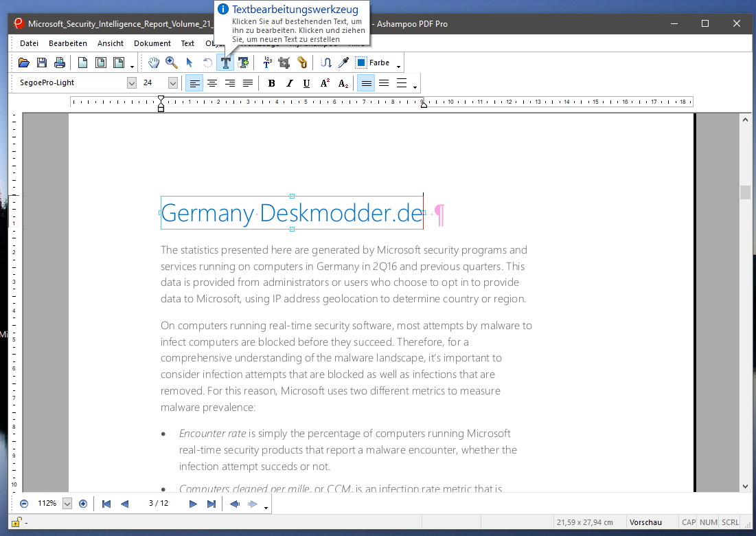This screenshot has width=756, height=536.
Task: Click the page dimensions 21,59 x 27,94 cm
Action: 585,522
